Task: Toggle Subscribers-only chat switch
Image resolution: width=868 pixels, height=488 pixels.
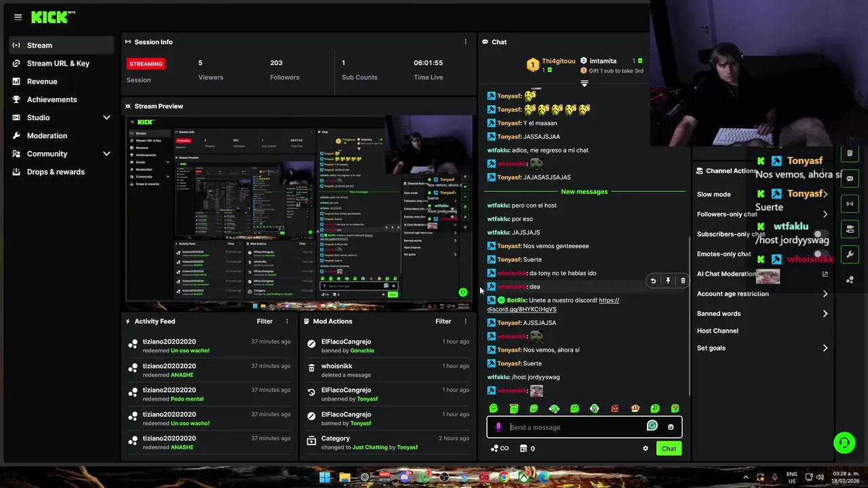Action: click(821, 235)
